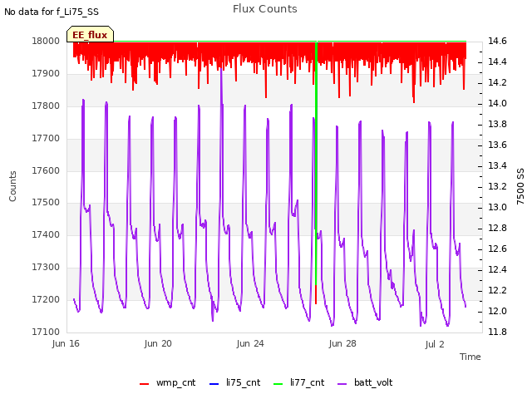Click the 14.6 right axis tick label
Image resolution: width=532 pixels, height=399 pixels.
click(497, 41)
